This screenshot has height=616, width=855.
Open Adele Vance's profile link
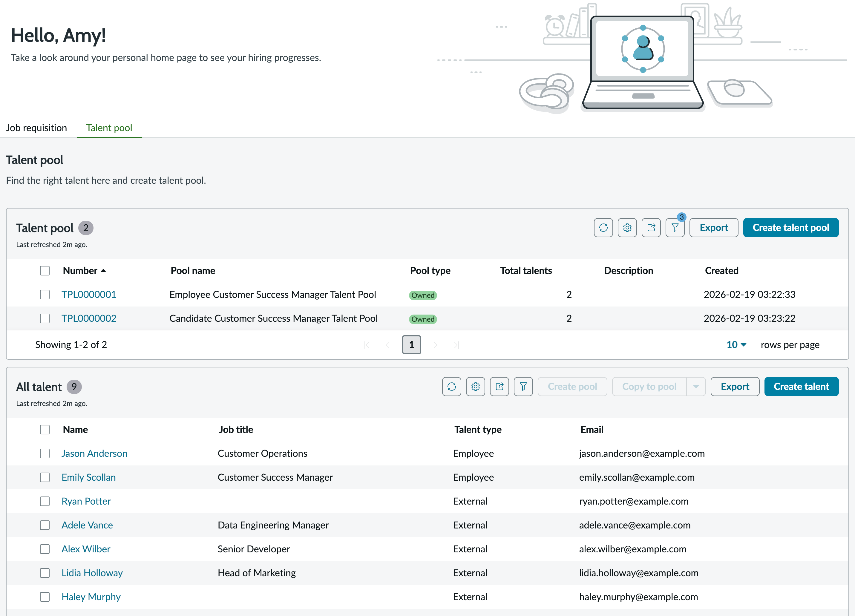click(87, 525)
